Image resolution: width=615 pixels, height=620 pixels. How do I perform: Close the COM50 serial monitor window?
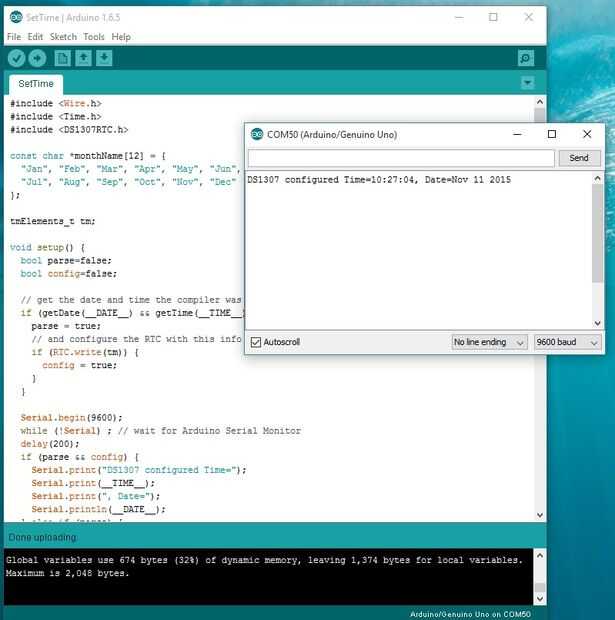(x=587, y=134)
